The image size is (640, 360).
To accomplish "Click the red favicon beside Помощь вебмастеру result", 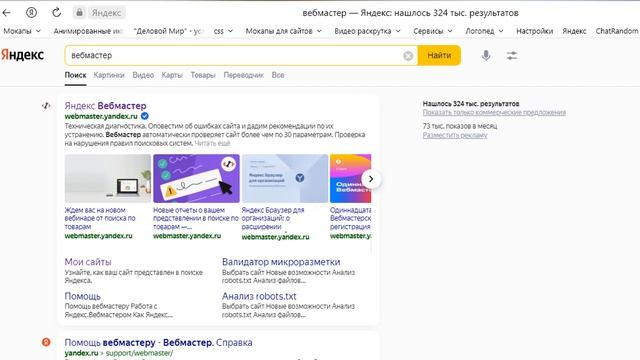I will 46,342.
